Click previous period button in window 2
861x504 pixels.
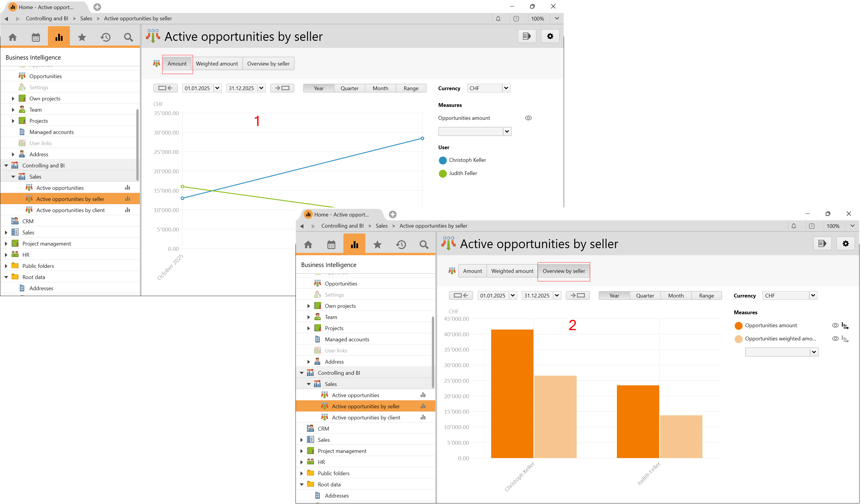click(x=461, y=295)
